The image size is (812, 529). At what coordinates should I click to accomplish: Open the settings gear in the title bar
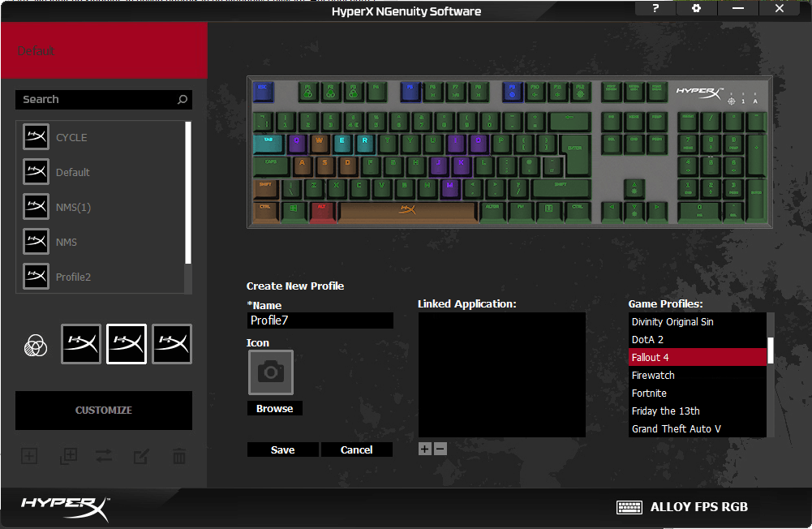696,8
